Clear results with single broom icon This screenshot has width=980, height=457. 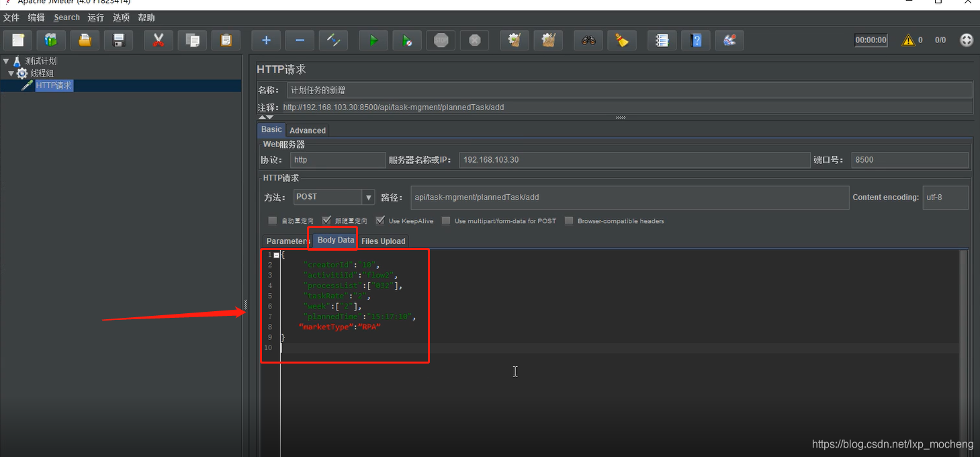click(x=515, y=40)
